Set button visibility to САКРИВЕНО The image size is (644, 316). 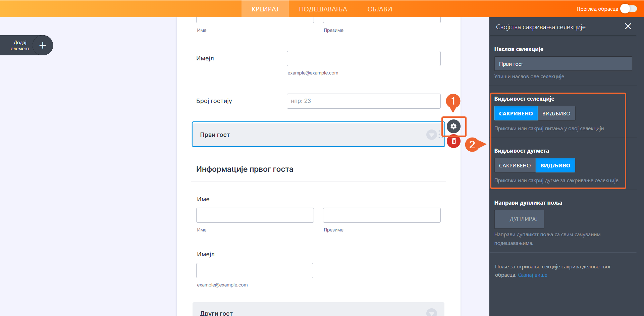pyautogui.click(x=515, y=165)
